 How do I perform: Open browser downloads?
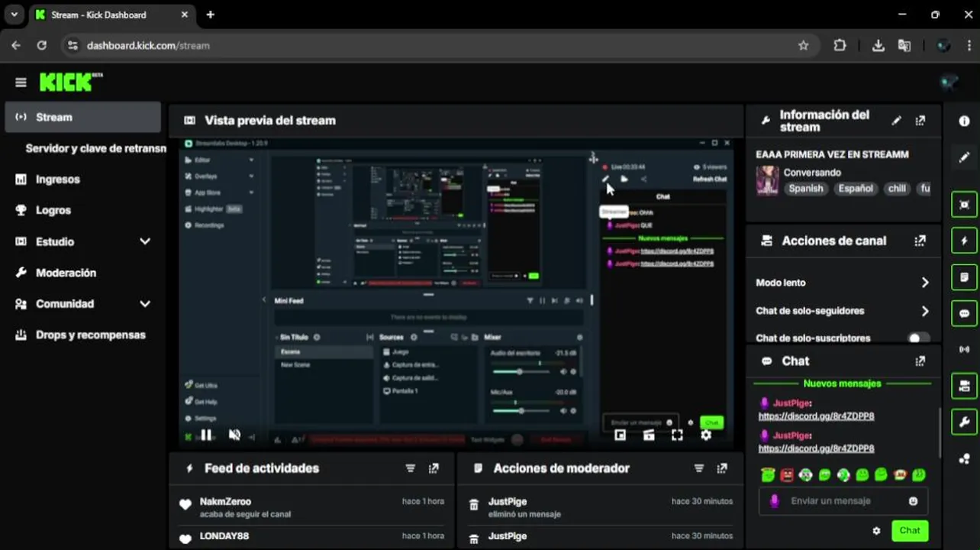tap(878, 46)
